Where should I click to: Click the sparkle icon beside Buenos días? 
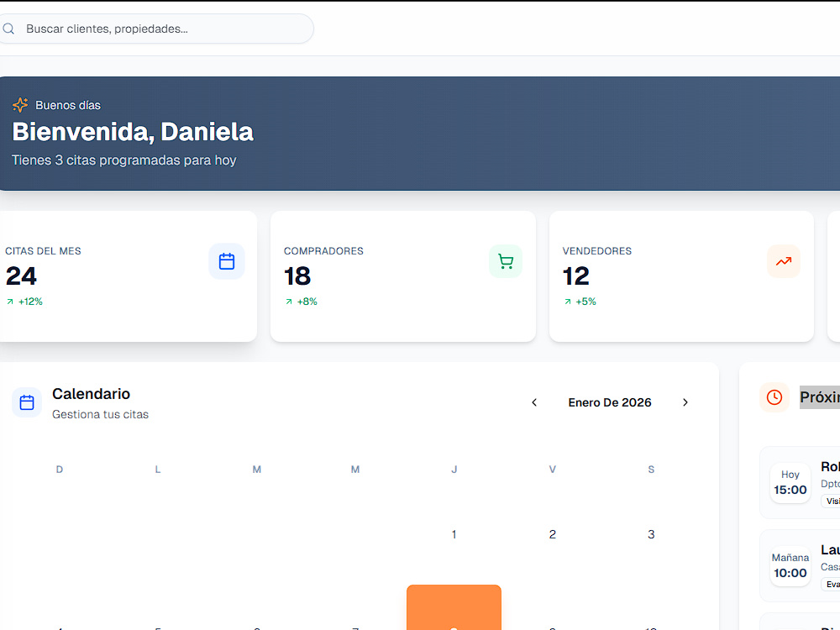click(x=20, y=105)
